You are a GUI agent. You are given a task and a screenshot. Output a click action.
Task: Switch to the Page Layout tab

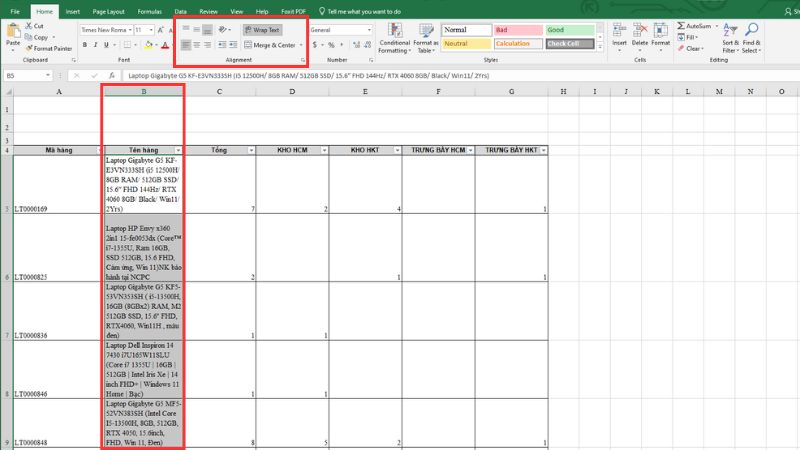coord(108,11)
